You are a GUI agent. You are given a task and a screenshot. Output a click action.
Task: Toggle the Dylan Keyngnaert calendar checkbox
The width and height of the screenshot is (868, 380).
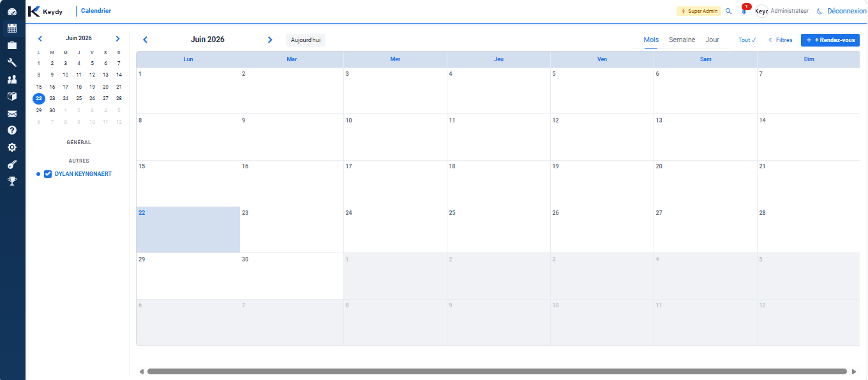point(47,174)
